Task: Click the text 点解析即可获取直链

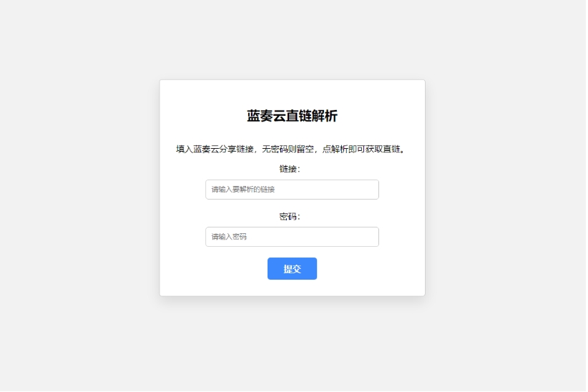Action: [362, 150]
